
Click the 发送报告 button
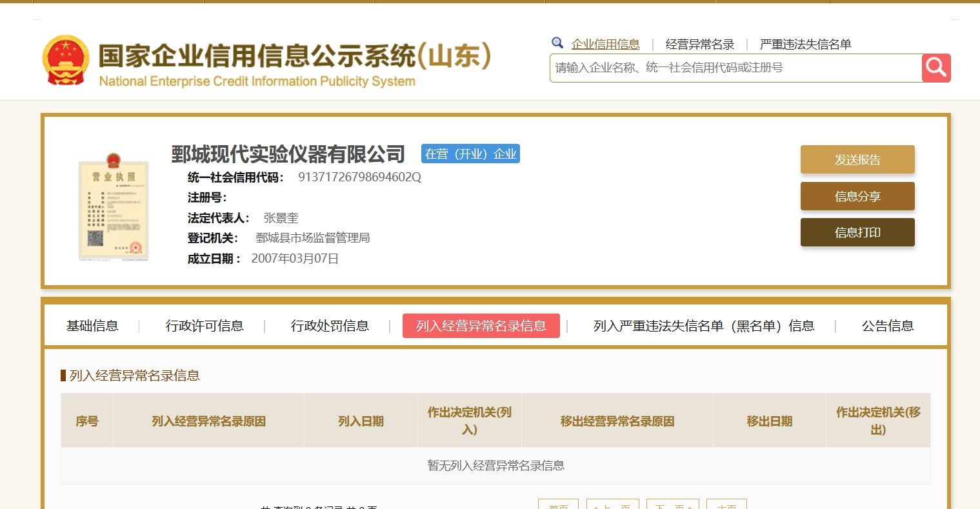[x=857, y=159]
